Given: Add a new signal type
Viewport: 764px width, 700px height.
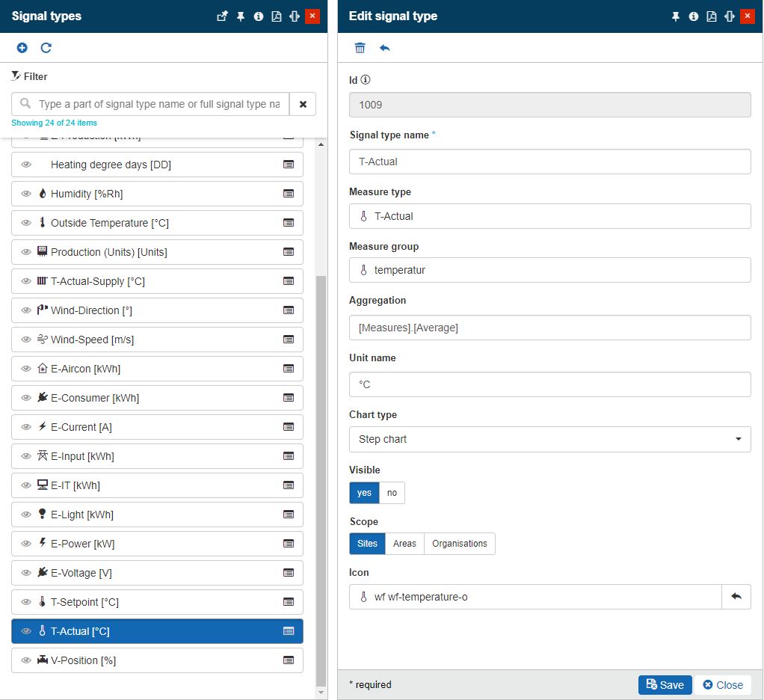Looking at the screenshot, I should coord(22,48).
